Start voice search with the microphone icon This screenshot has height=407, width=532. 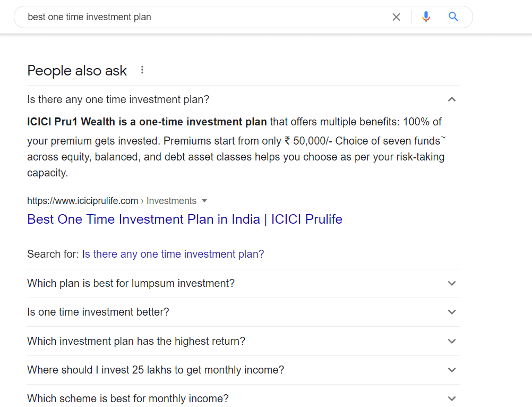(426, 17)
